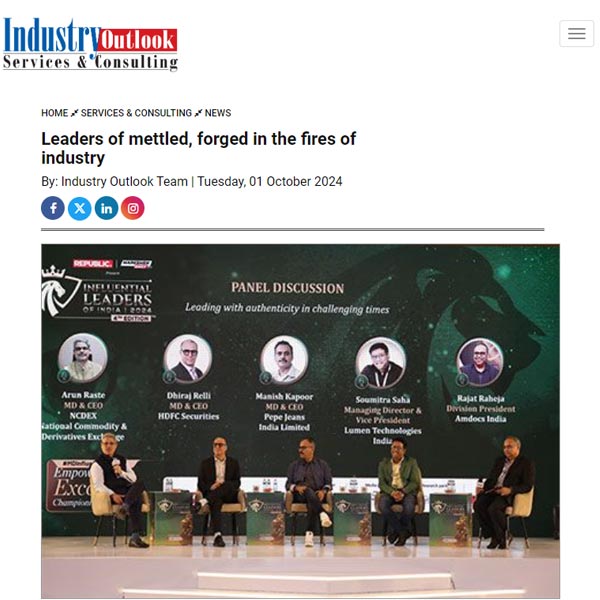Click Rajat Raheja's portrait in the image
This screenshot has width=600, height=600.
coord(480,362)
